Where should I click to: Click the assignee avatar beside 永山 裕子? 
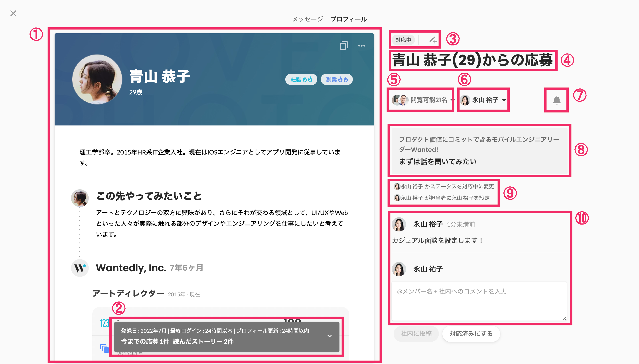tap(465, 100)
